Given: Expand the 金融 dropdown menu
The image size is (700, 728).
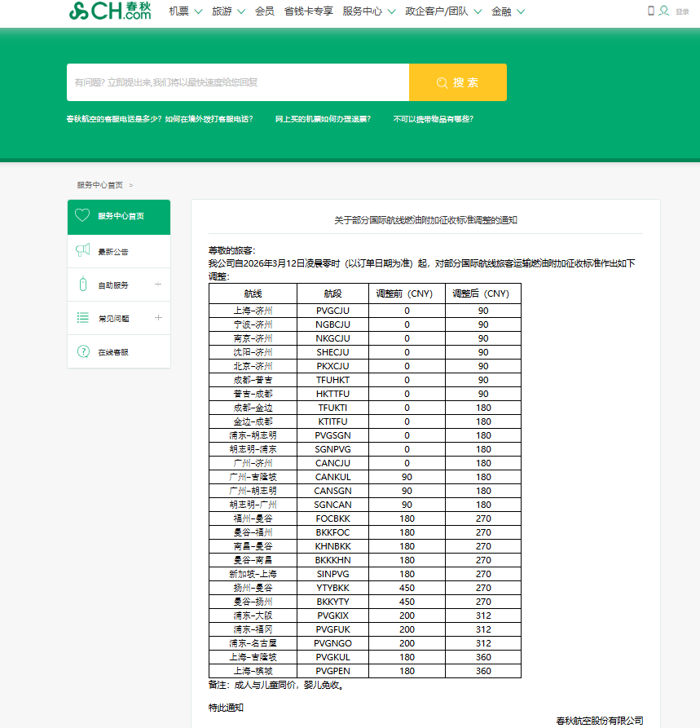Looking at the screenshot, I should pos(508,11).
